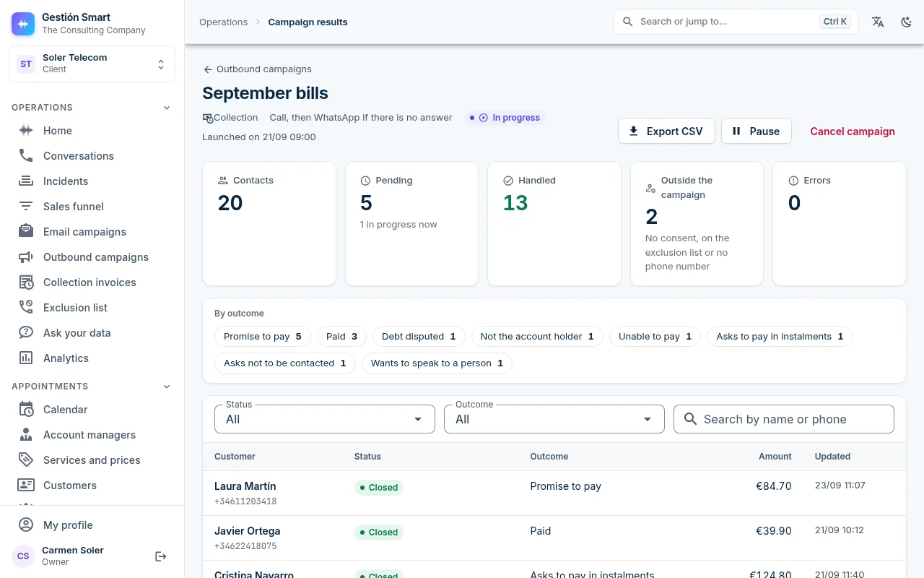Export campaign results as CSV
Screen dimensions: 924x578
tap(666, 131)
